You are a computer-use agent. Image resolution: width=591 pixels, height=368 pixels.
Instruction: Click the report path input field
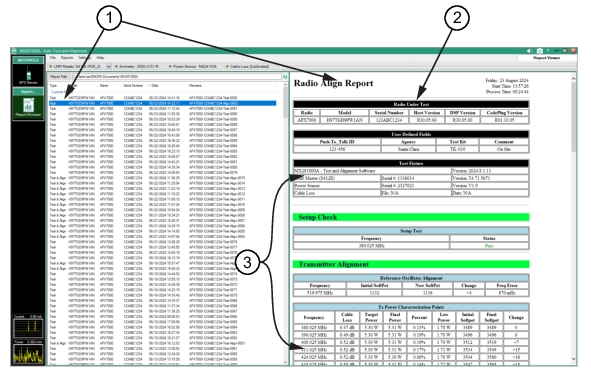coord(176,77)
